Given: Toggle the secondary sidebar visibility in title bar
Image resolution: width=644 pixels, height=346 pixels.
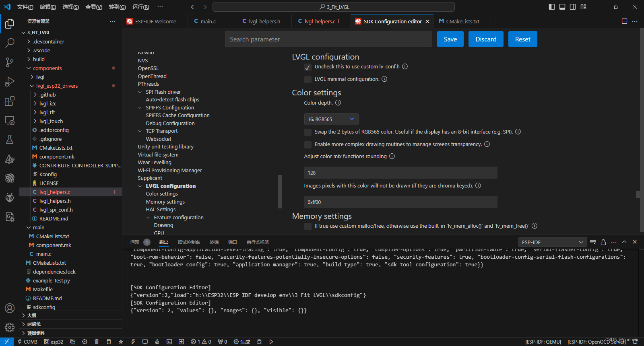Looking at the screenshot, I should pos(573,7).
